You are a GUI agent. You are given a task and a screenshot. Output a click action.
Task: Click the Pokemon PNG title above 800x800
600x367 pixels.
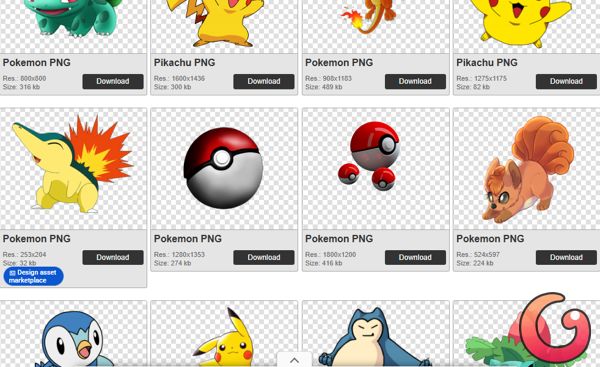coord(37,63)
